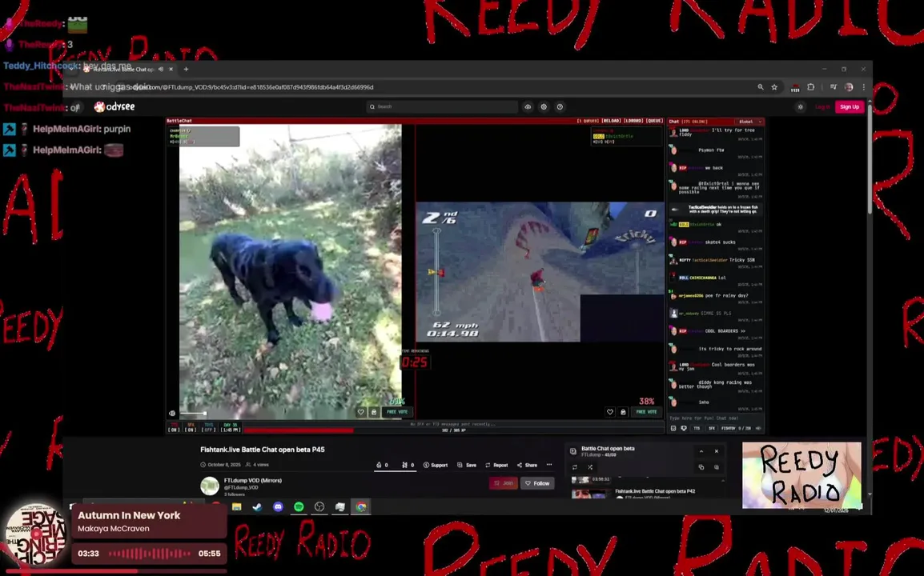Click FREE VOTE under the snowboard game
Image resolution: width=924 pixels, height=576 pixels.
646,412
